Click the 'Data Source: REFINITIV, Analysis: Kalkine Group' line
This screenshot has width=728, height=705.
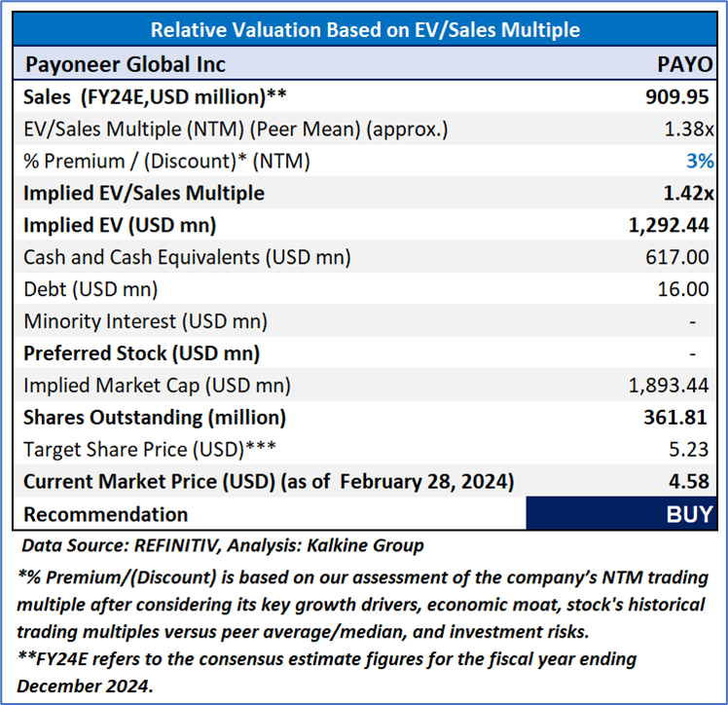point(223,545)
